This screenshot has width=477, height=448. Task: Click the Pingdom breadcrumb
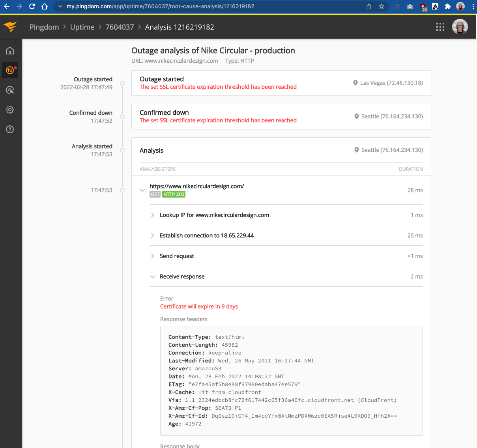coord(44,27)
